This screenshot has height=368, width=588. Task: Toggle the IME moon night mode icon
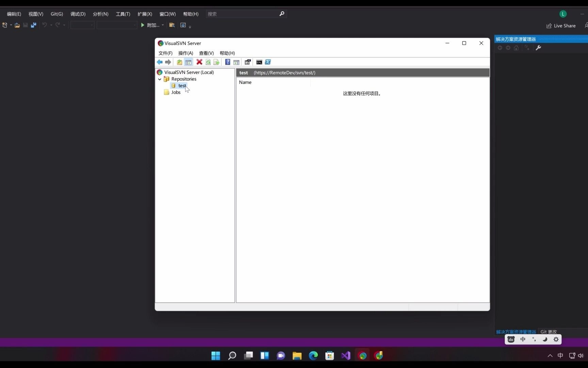(545, 339)
